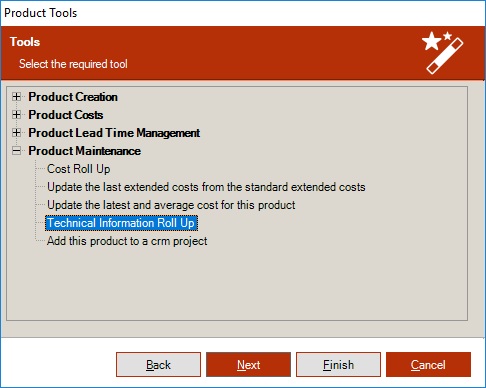Choose Add this product to a crm project
The height and width of the screenshot is (388, 486).
click(x=127, y=241)
